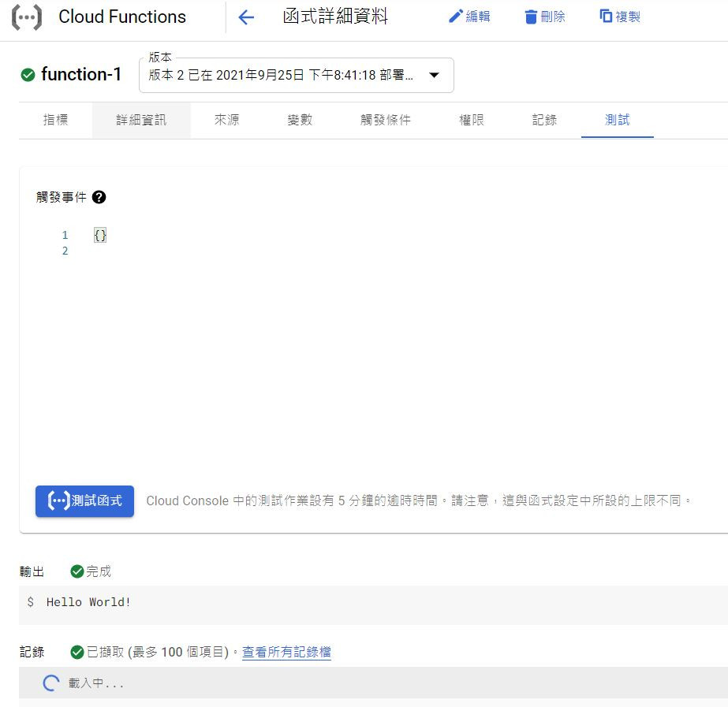The width and height of the screenshot is (728, 707).
Task: Switch to the 來源 tab
Action: [x=226, y=120]
